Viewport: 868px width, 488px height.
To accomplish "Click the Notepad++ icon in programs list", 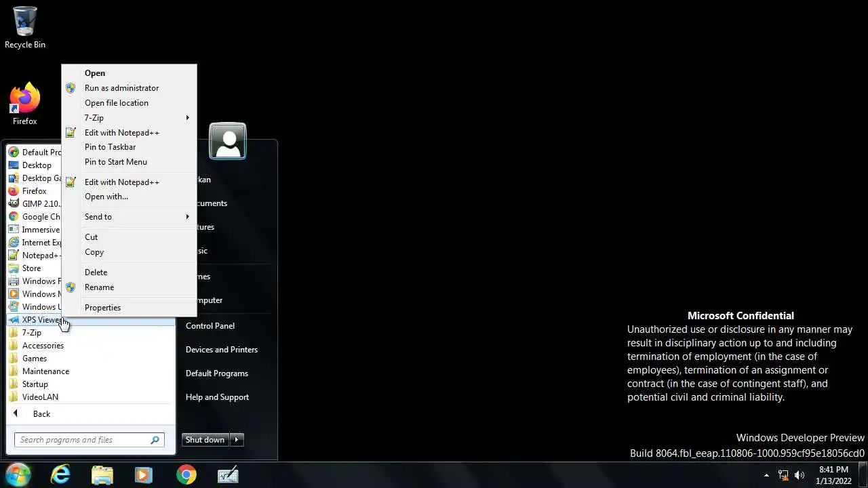I will coord(14,255).
